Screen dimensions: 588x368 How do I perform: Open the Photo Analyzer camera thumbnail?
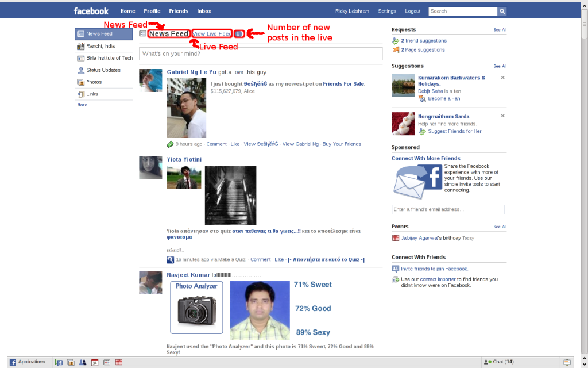pos(196,307)
